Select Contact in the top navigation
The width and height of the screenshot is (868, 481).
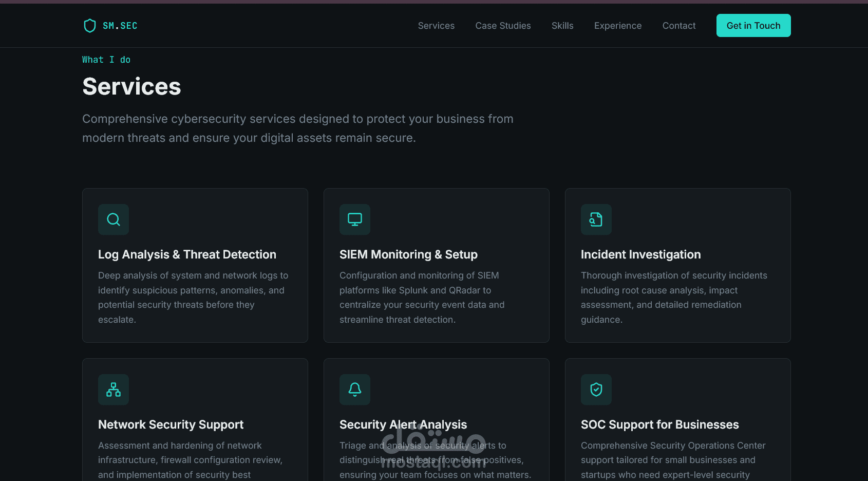(678, 26)
